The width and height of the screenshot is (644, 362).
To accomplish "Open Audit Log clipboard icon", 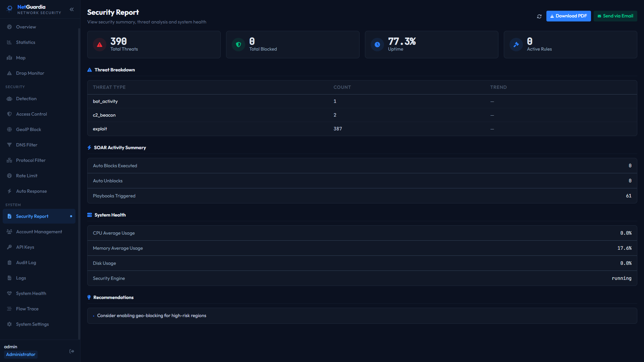I will coord(9,262).
